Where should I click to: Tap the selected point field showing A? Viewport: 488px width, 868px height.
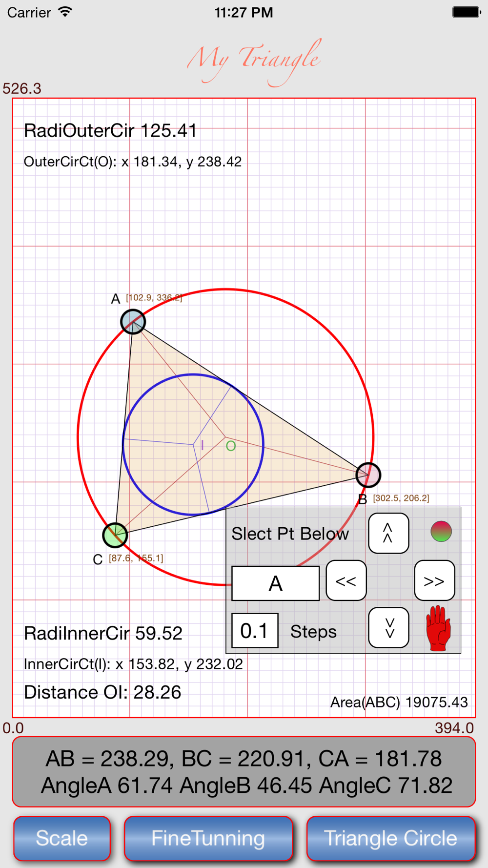tap(275, 583)
